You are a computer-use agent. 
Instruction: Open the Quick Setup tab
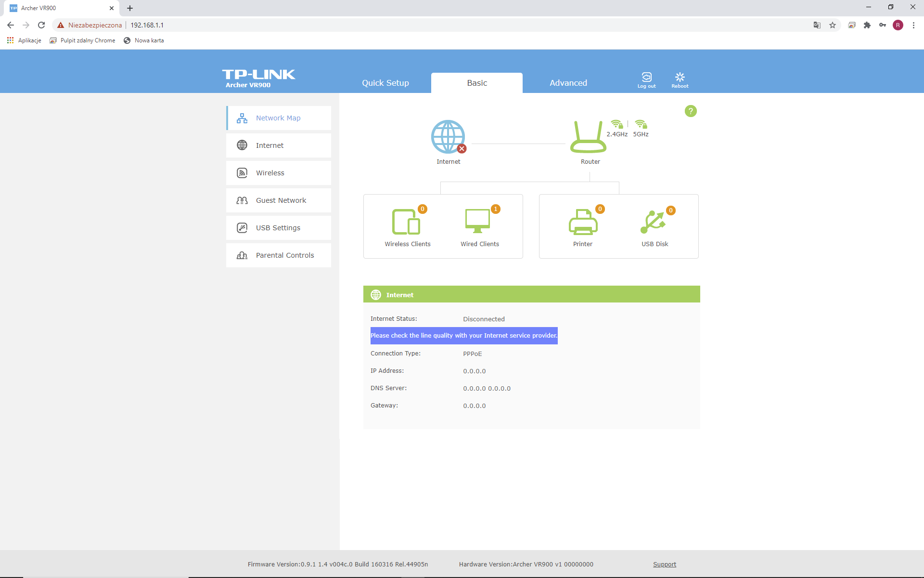click(385, 83)
